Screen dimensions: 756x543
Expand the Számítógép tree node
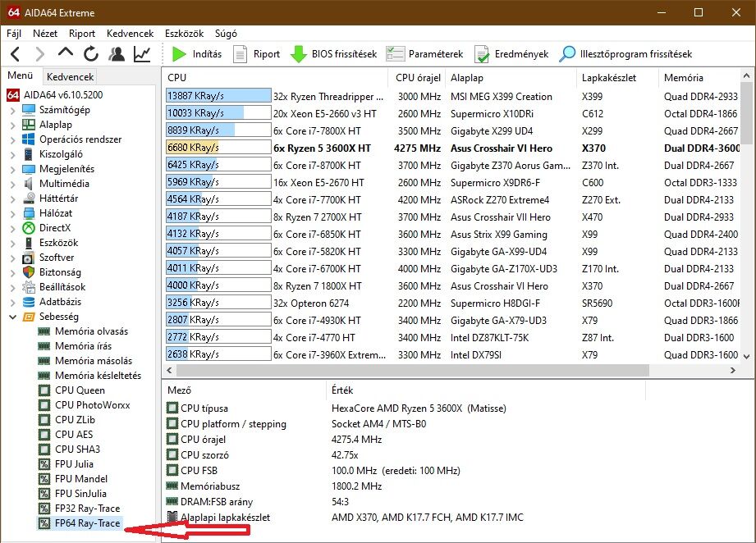tap(12, 111)
